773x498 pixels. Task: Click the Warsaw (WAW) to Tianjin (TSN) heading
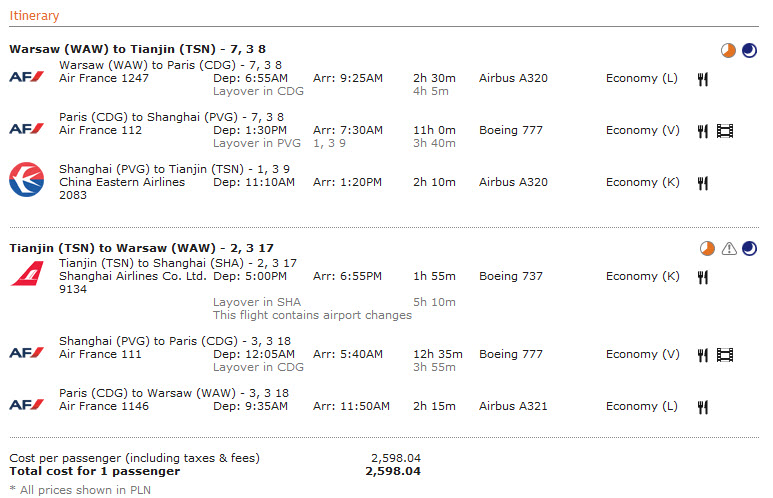click(138, 49)
